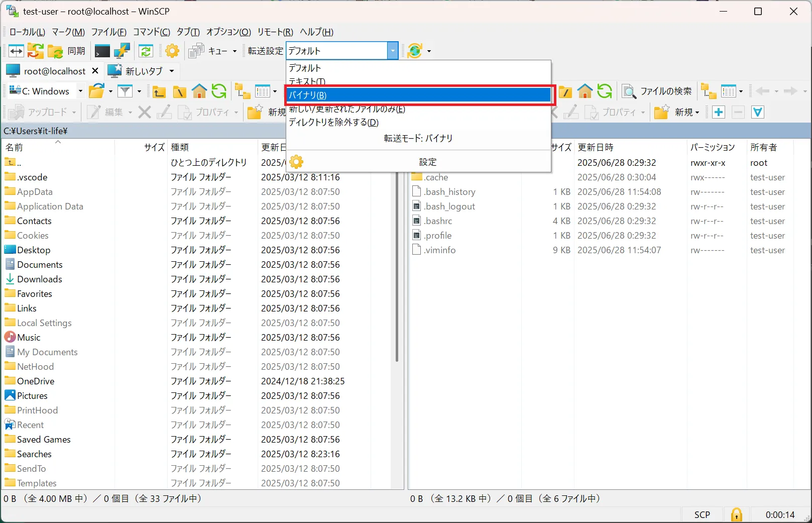Image resolution: width=812 pixels, height=523 pixels.
Task: Select ディレクトリを除外する(D) preset
Action: click(x=419, y=122)
